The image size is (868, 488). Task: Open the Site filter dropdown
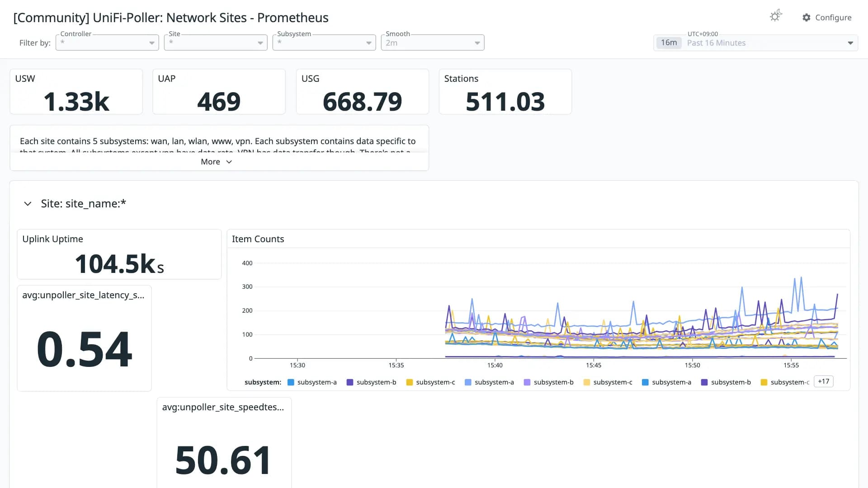pyautogui.click(x=216, y=42)
